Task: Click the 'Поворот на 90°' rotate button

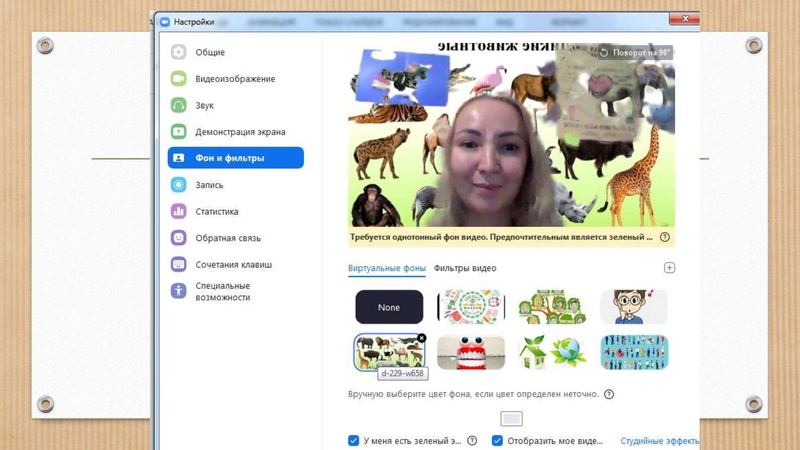Action: (x=634, y=52)
